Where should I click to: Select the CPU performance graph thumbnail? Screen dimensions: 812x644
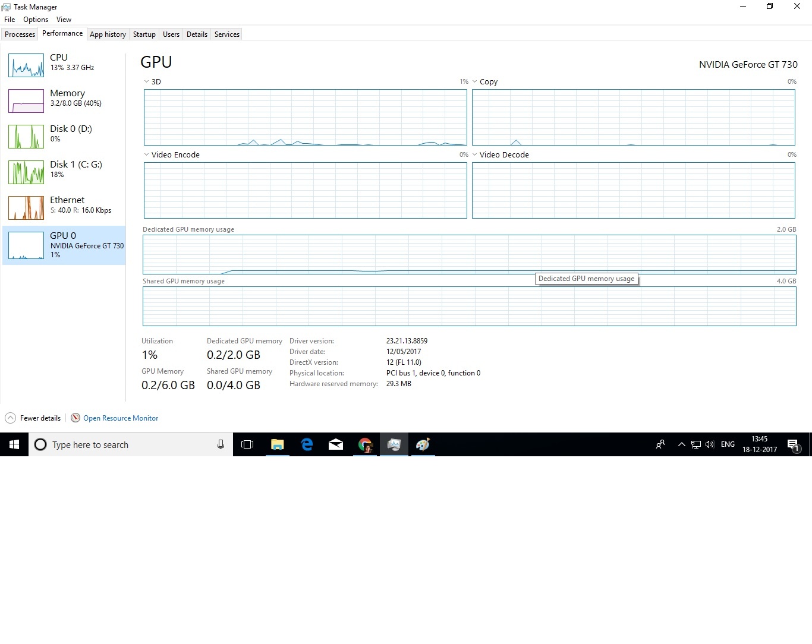(x=26, y=65)
